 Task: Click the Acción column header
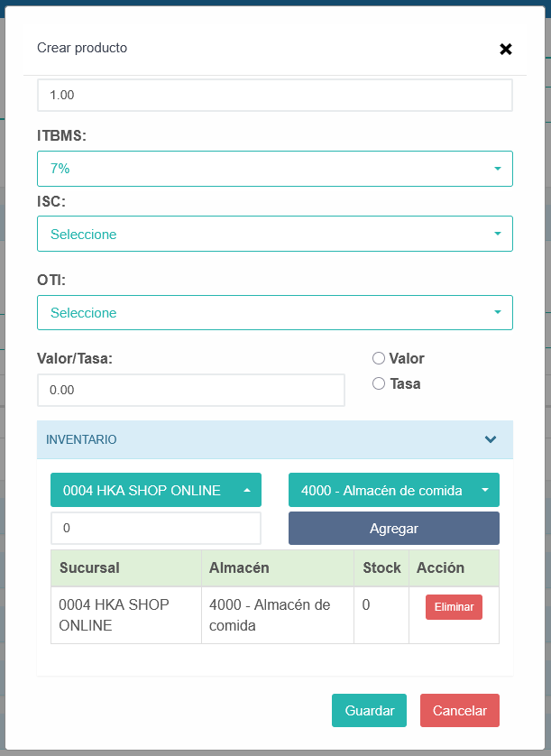click(x=440, y=568)
